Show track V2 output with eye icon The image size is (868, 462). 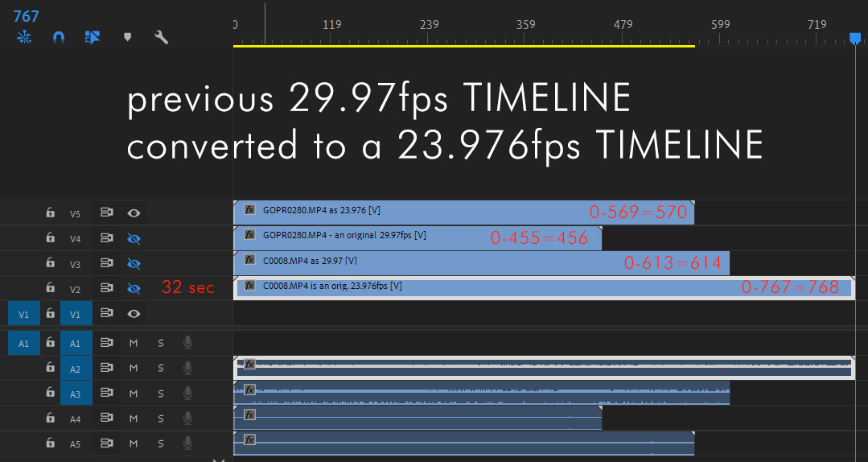[x=134, y=289]
